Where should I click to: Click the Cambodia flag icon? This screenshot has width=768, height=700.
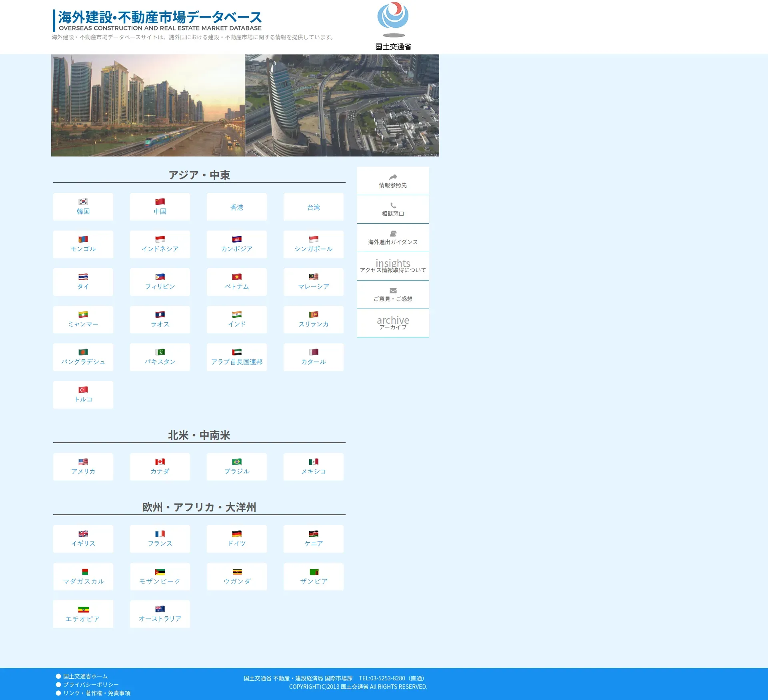click(237, 239)
